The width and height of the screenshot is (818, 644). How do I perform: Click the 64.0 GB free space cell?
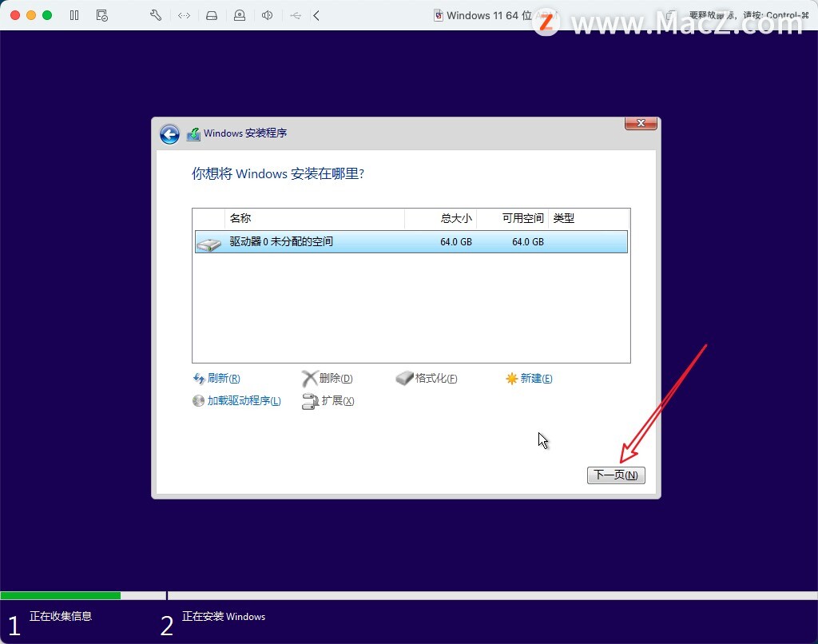528,241
